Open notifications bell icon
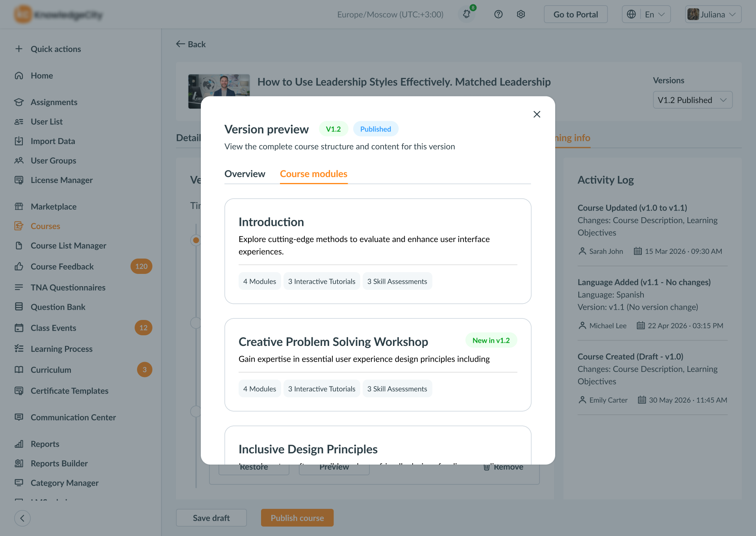Viewport: 756px width, 536px height. 467,14
